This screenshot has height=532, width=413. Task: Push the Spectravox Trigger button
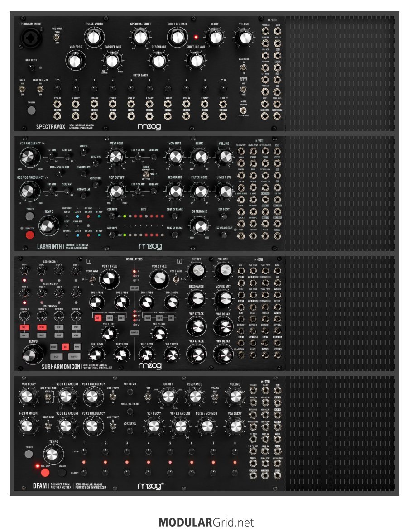31,110
